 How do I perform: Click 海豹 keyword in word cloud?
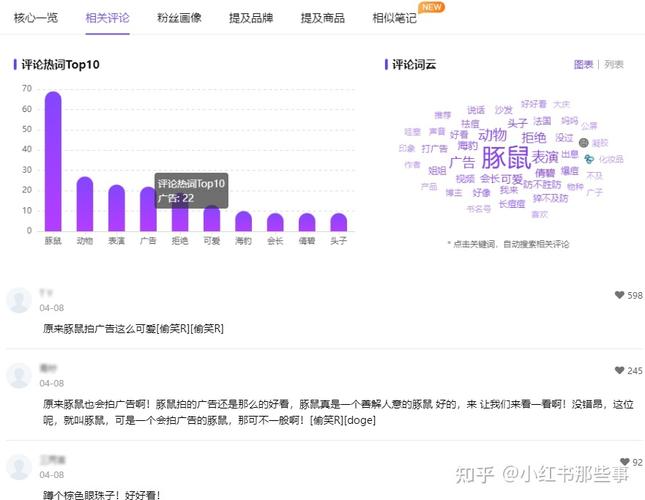coord(468,146)
